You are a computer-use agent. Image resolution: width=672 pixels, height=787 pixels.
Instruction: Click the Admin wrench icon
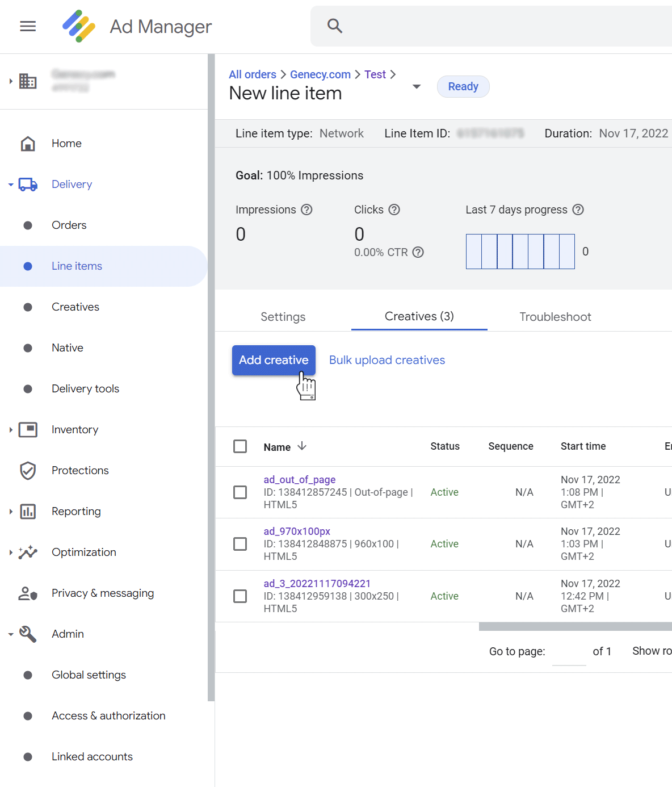tap(27, 634)
